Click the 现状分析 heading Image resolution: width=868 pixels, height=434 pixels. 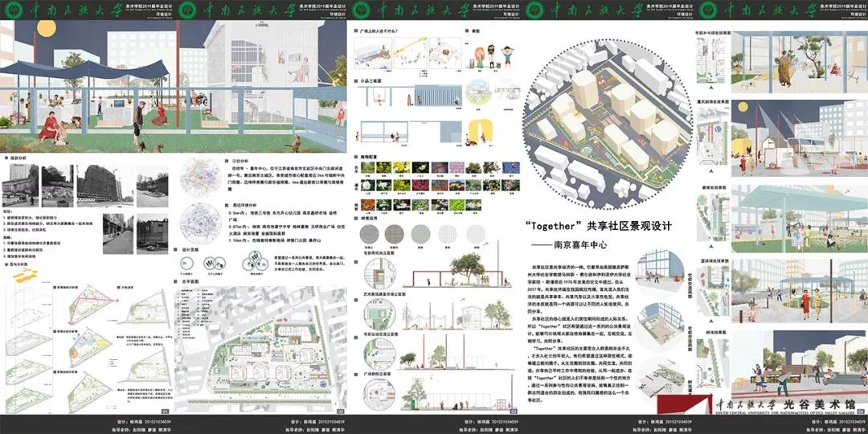pyautogui.click(x=18, y=158)
